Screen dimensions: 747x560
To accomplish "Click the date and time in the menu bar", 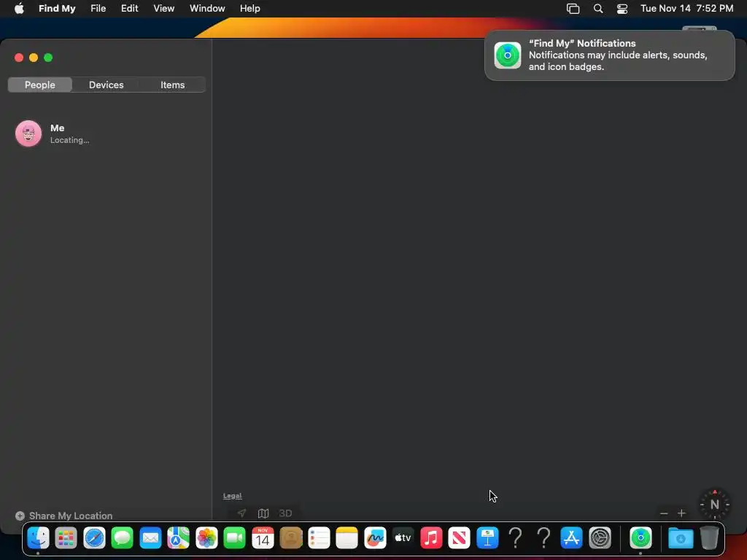I will 687,8.
